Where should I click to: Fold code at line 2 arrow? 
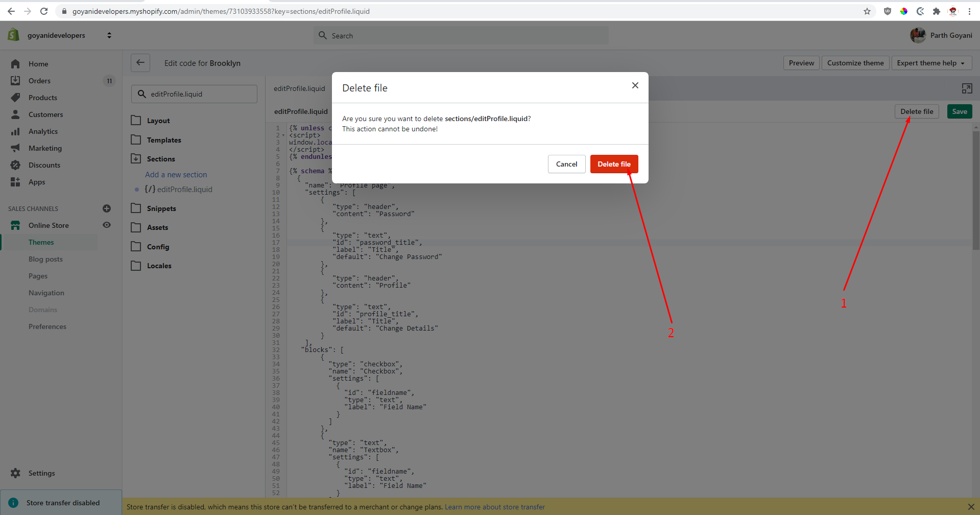point(283,135)
